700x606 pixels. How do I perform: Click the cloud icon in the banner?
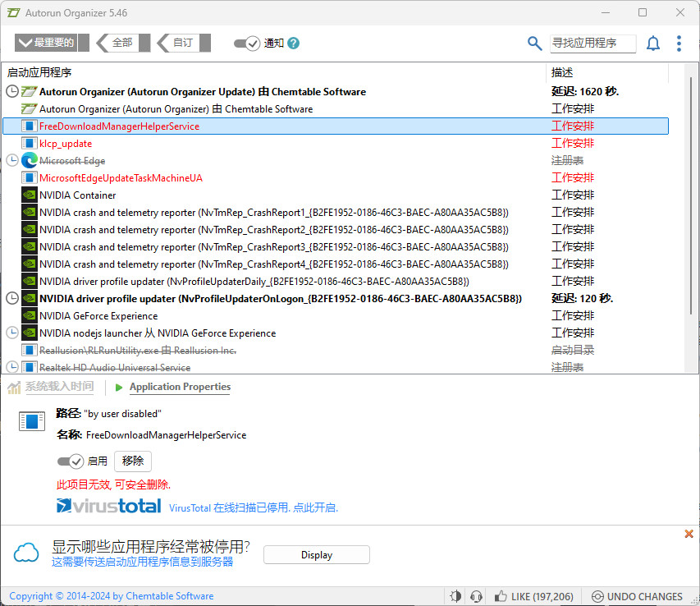coord(26,553)
